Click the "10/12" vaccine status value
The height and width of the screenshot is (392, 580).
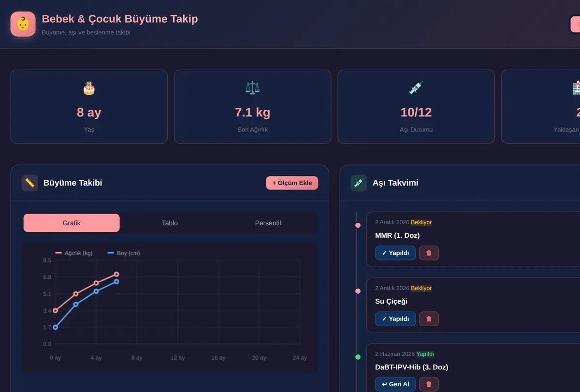coord(416,112)
